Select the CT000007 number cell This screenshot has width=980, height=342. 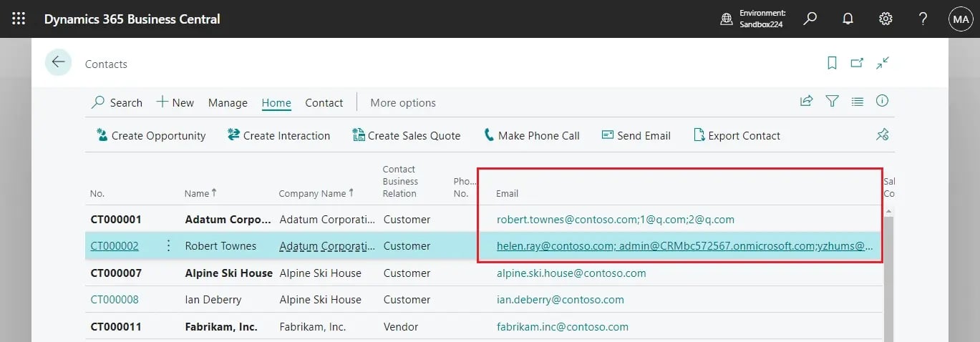(x=116, y=273)
